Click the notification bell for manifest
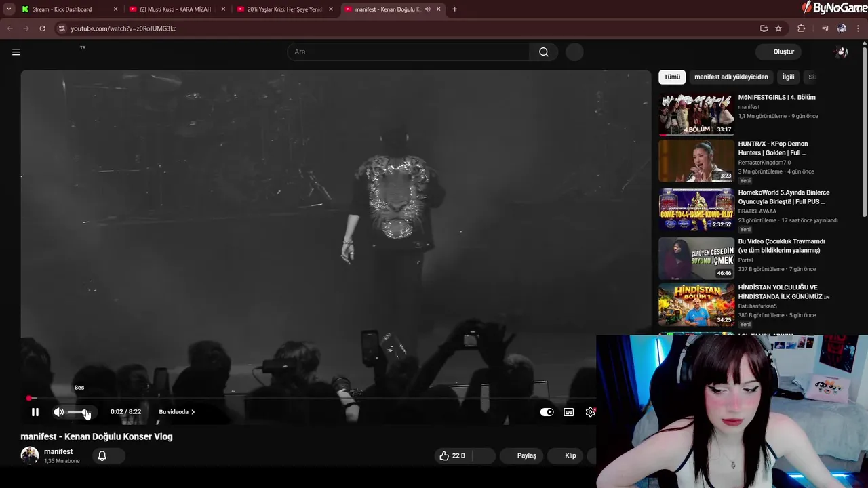 [x=102, y=455]
